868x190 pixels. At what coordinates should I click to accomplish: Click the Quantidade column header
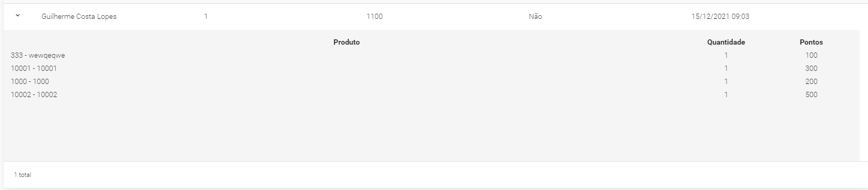pyautogui.click(x=726, y=42)
